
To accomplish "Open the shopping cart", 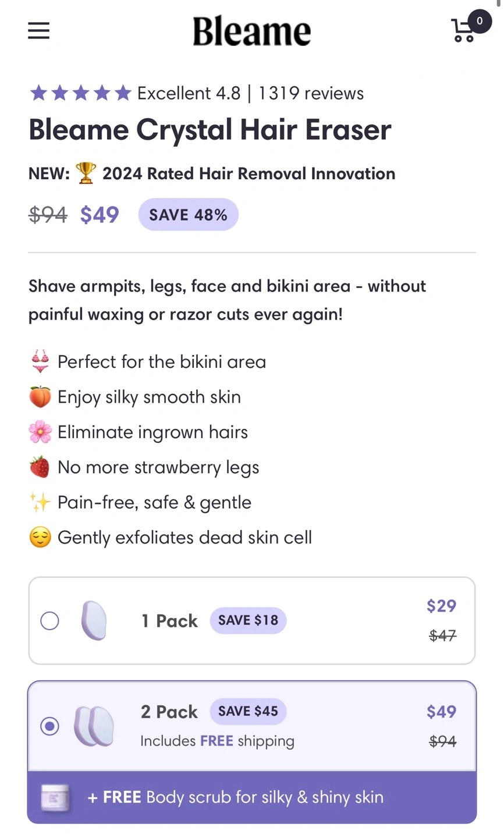I will (x=464, y=30).
